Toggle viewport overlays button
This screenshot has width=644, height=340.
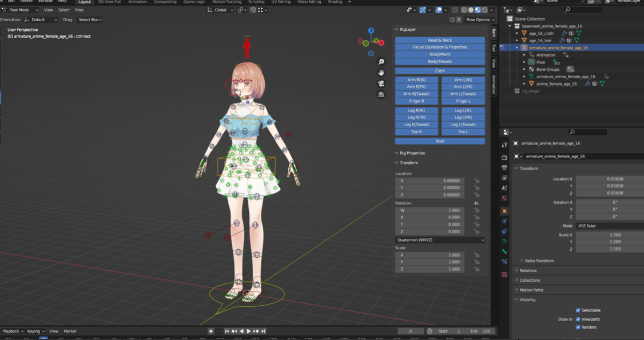(439, 10)
